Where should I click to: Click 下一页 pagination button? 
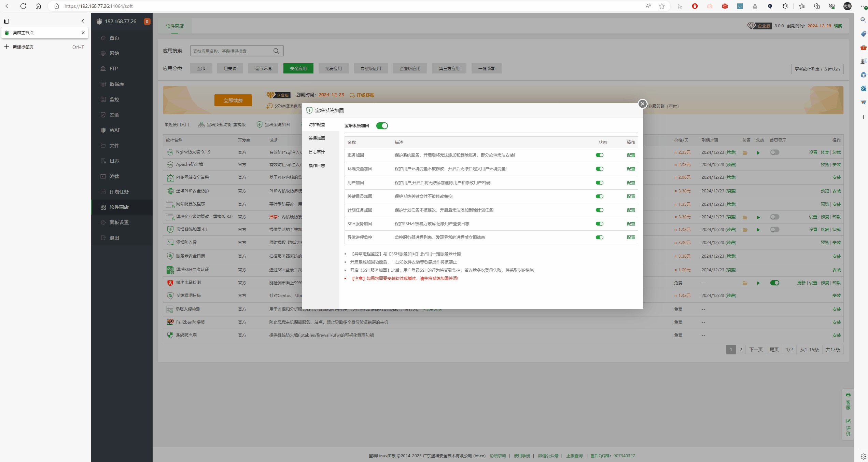[x=756, y=350]
